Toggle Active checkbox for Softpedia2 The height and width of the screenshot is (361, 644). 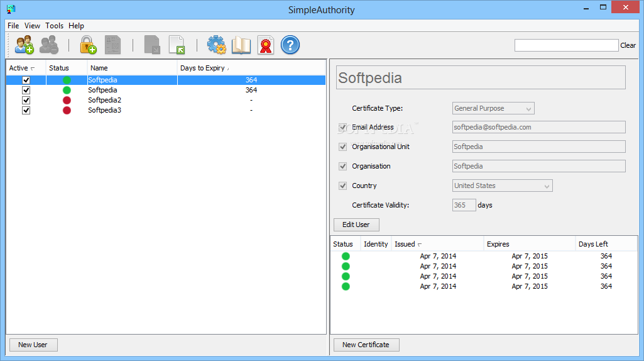click(x=26, y=101)
